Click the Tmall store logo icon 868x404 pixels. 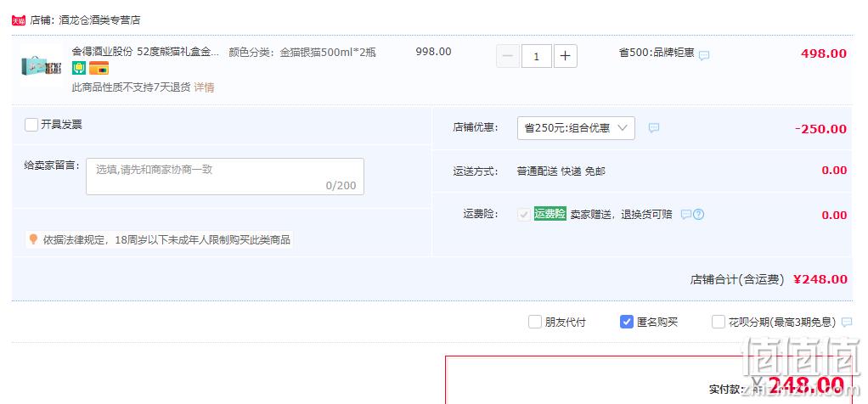(19, 20)
